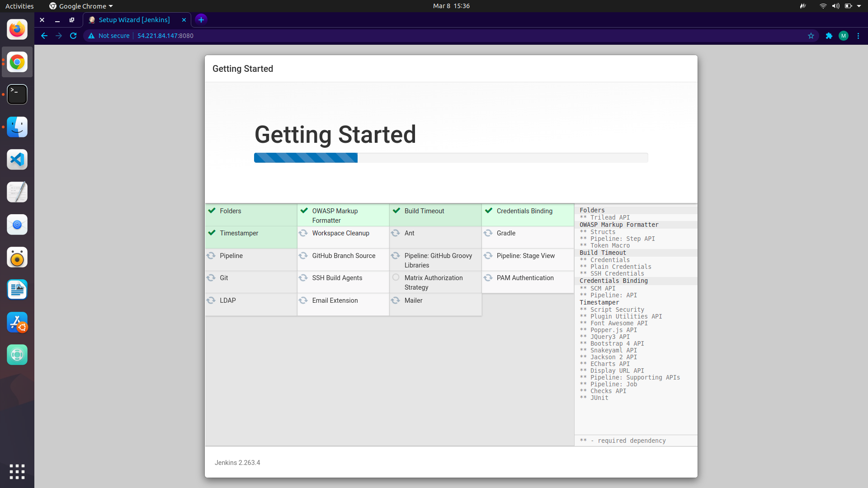The width and height of the screenshot is (868, 488).
Task: Open the Software Updater dock icon
Action: [x=17, y=323]
